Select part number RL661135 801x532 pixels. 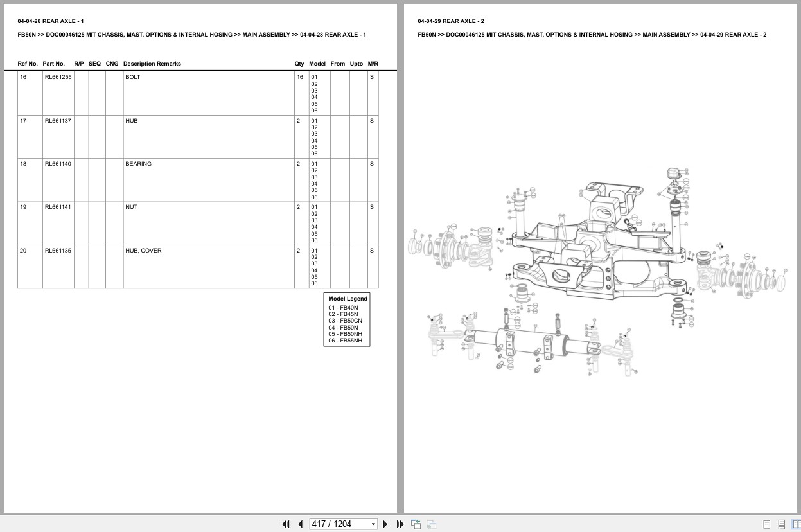58,251
